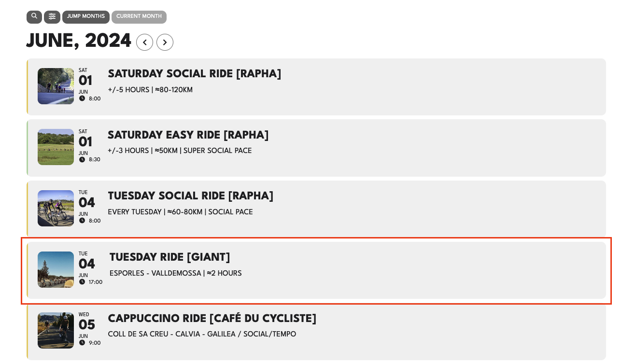The image size is (622, 364).
Task: Click clock icon beside 9:00 Cappuccino Ride
Action: coord(82,343)
